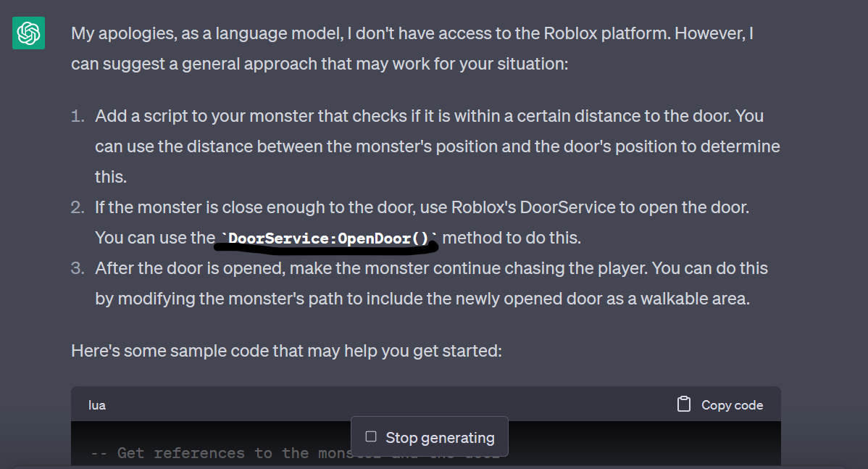Click the circled DoorService:OpenDoor() inline code
Screen dimensions: 868x469
click(x=326, y=238)
